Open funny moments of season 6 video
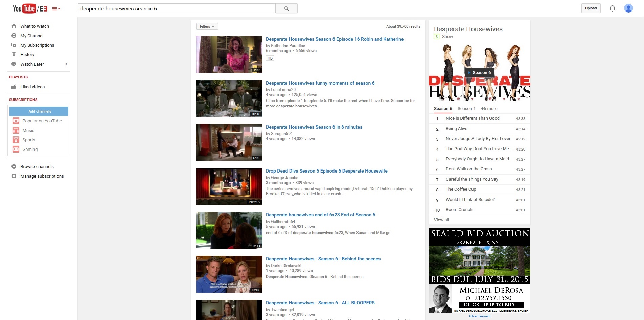Image resolution: width=644 pixels, height=320 pixels. [320, 83]
